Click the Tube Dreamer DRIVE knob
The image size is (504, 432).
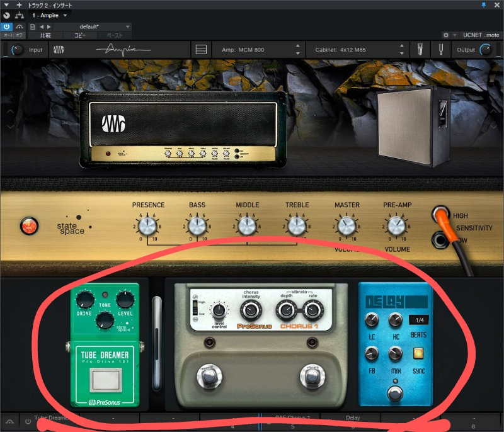[x=84, y=299]
